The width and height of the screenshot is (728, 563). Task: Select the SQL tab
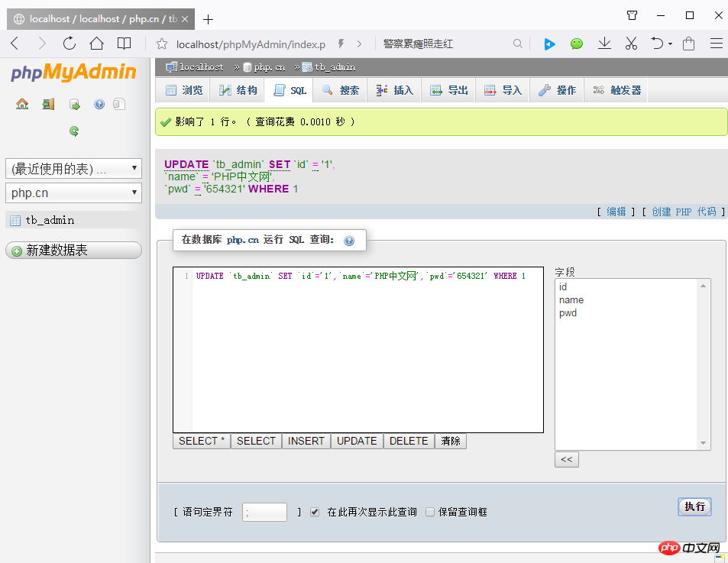[290, 90]
